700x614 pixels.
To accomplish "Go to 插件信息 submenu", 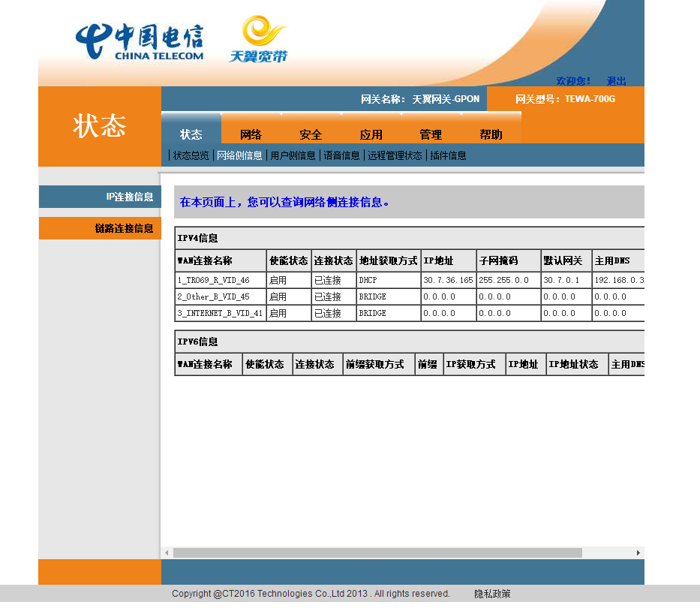I will [x=448, y=155].
